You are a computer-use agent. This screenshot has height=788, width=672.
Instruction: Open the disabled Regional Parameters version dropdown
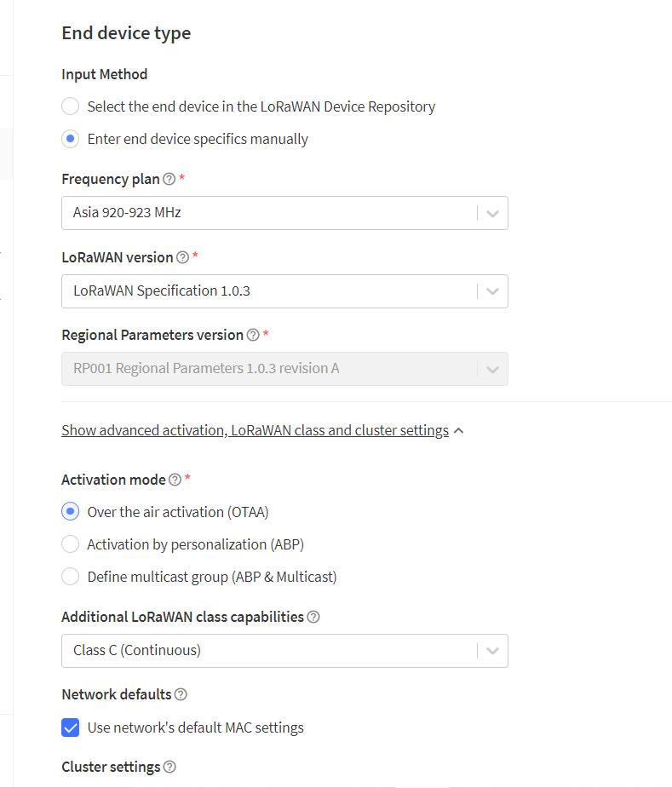[284, 369]
